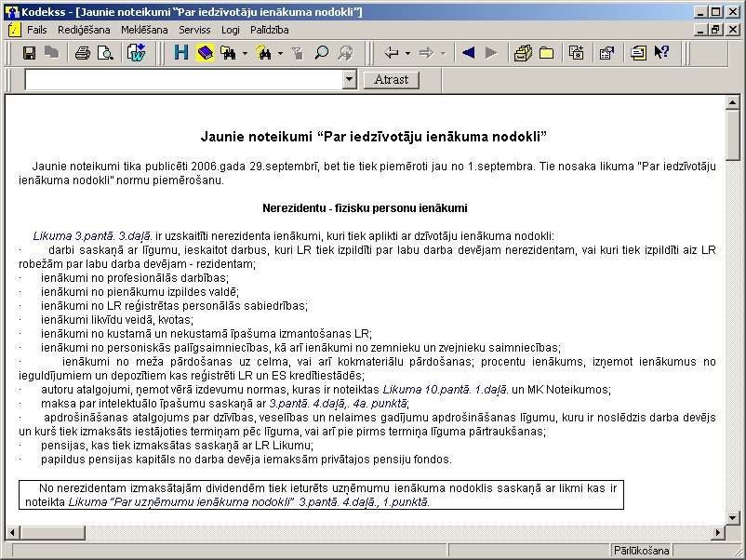Open the Forward history dropdown arrow
Image resolution: width=746 pixels, height=560 pixels.
[x=443, y=53]
